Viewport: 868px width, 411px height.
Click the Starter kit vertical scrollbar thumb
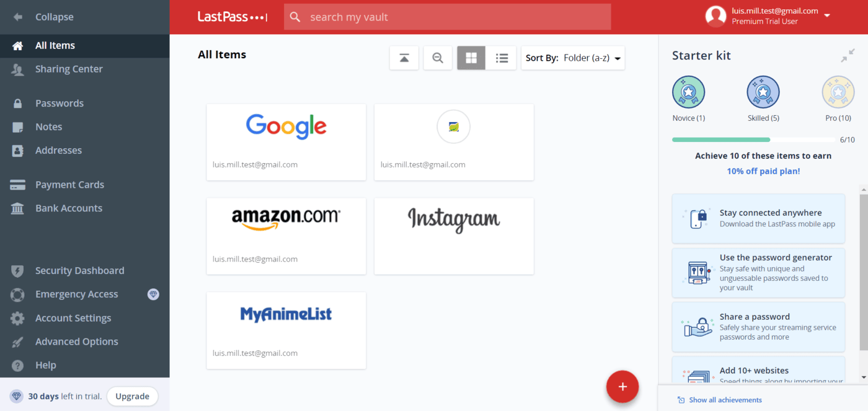coord(864,272)
